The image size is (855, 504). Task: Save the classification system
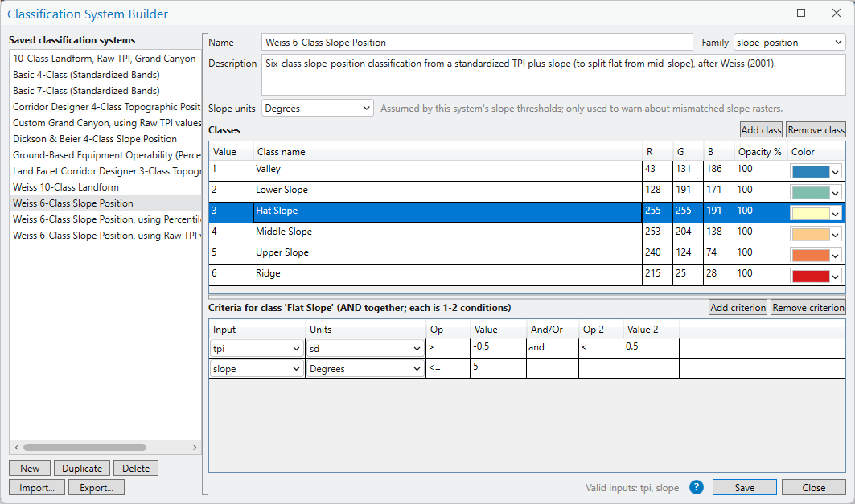tap(744, 487)
